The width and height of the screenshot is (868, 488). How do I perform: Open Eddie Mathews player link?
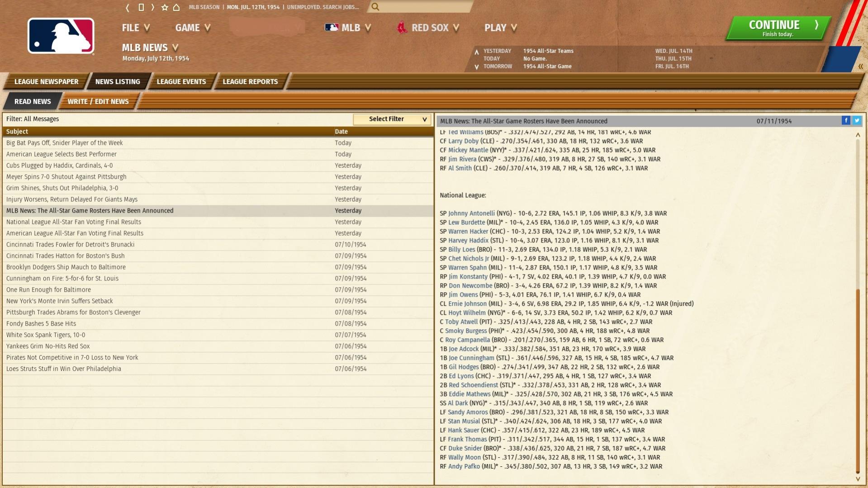[x=470, y=394]
